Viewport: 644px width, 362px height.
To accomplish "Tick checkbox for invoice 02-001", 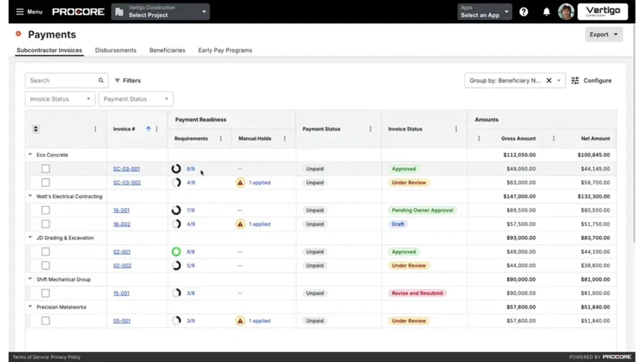I will (46, 252).
